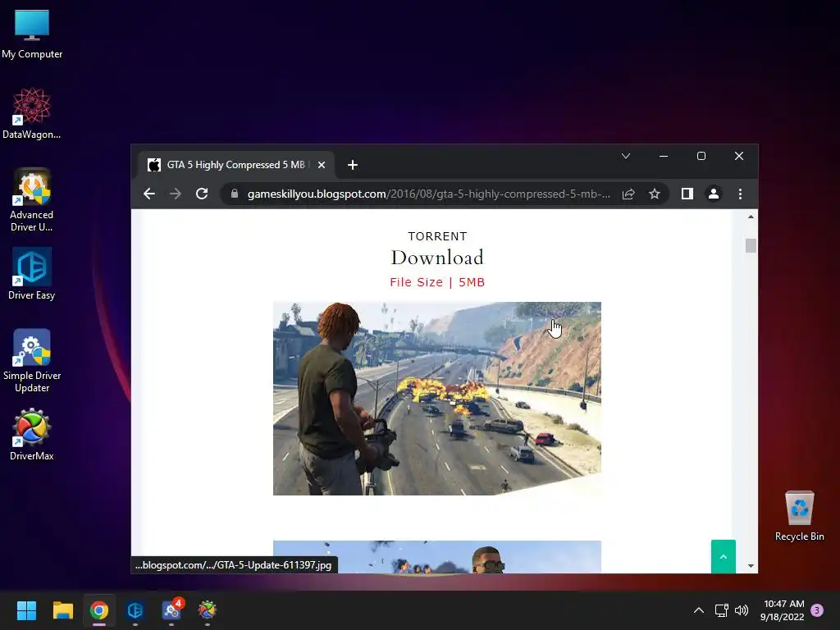Open File Explorer from taskbar
This screenshot has height=630, width=840.
click(x=62, y=610)
